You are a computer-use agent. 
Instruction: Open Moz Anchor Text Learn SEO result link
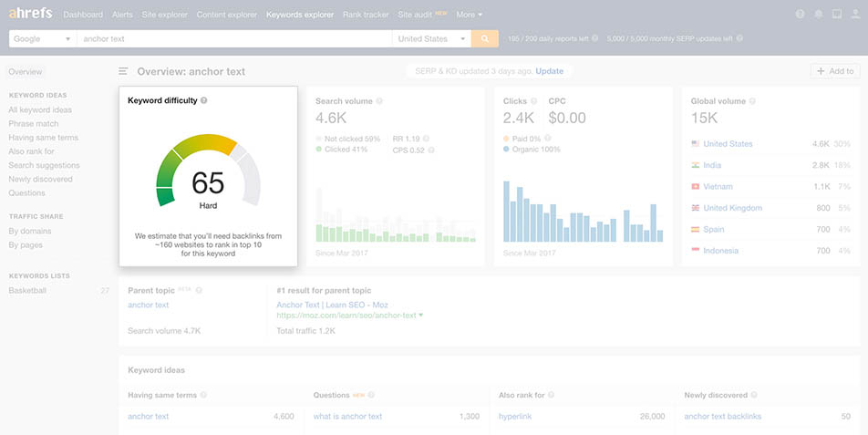pos(332,305)
